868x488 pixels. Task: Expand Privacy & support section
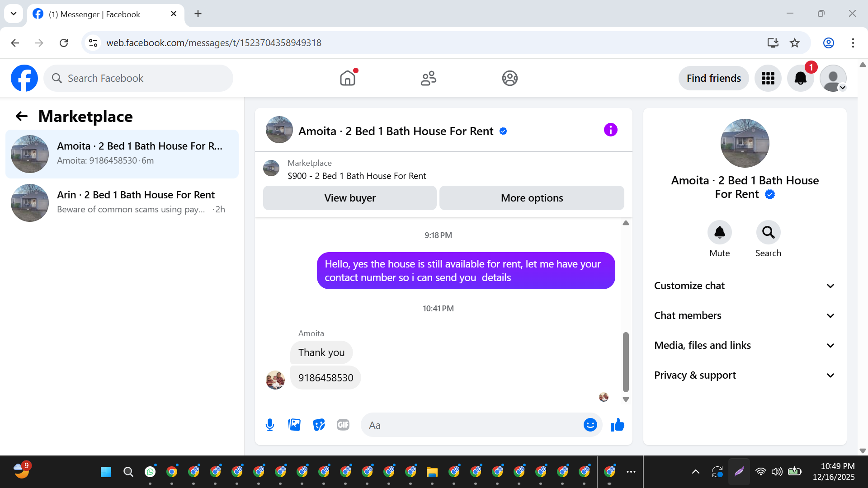coord(744,375)
